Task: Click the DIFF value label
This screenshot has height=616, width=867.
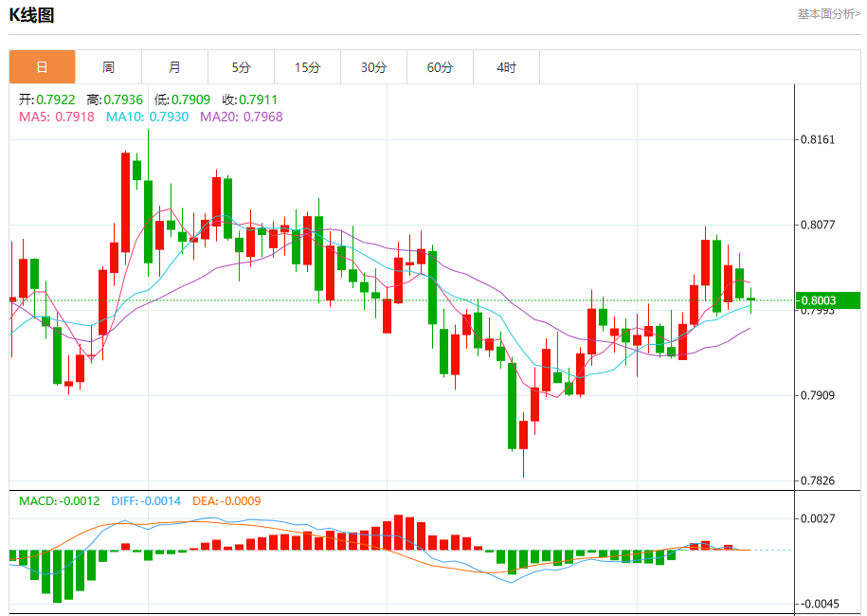Action: [x=145, y=500]
